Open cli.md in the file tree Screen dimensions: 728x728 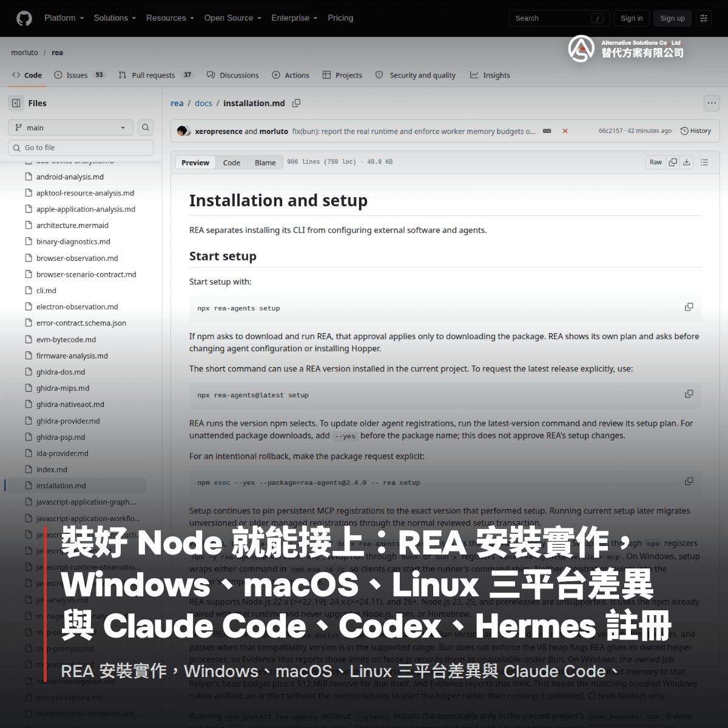coord(46,291)
